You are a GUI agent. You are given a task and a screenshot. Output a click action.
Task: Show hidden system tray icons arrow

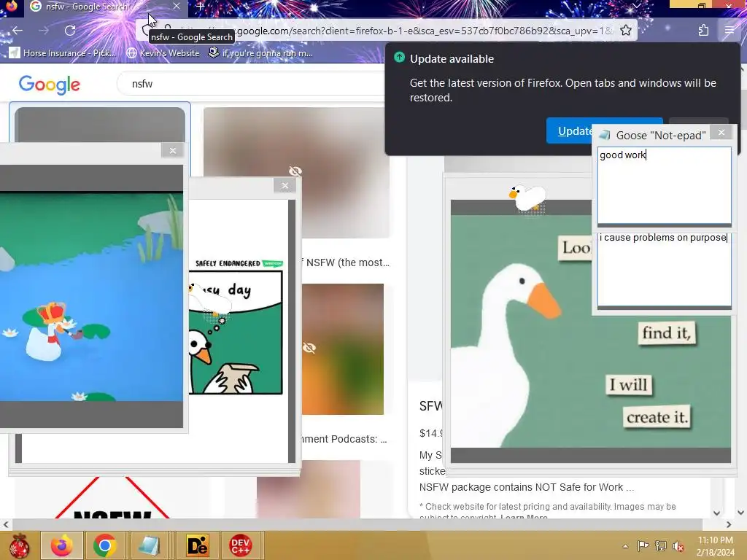(625, 546)
